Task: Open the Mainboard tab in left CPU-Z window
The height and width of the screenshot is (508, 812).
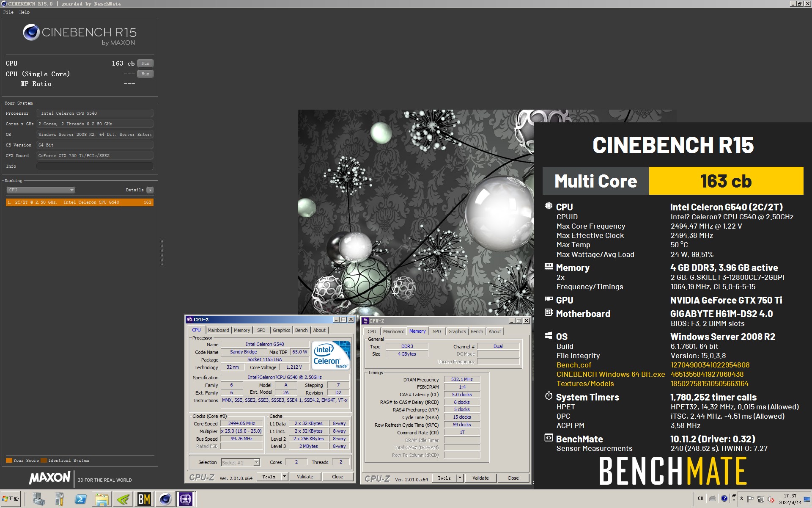Action: [x=218, y=330]
